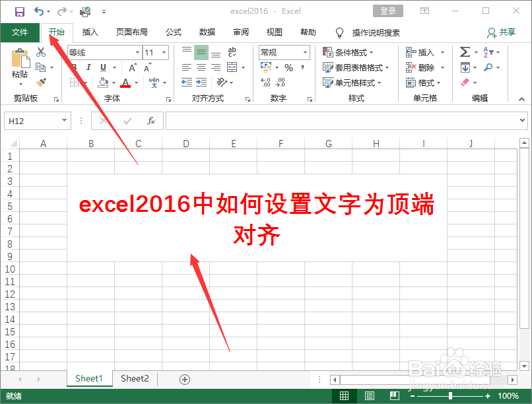Click the wén phonetic guide icon
This screenshot has height=404, width=532.
click(x=154, y=83)
